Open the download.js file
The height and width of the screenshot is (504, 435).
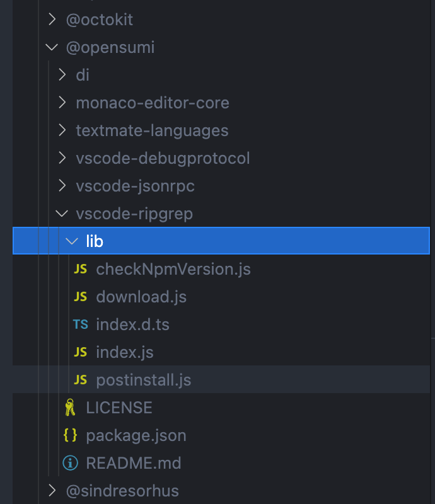[141, 296]
